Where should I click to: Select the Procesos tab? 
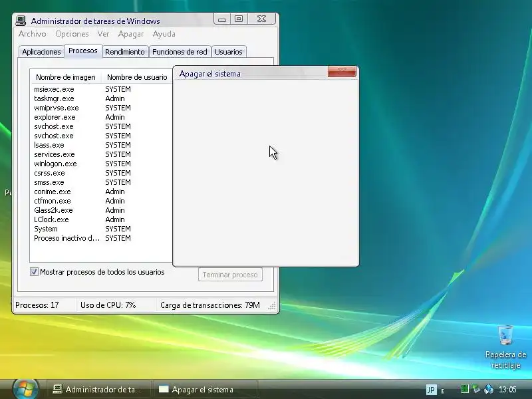[x=83, y=51]
